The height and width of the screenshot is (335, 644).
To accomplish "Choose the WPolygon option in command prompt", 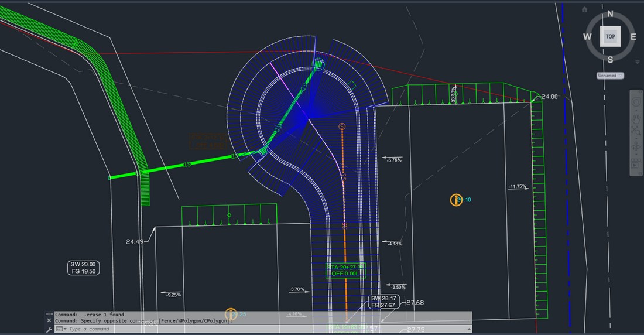I will click(191, 320).
